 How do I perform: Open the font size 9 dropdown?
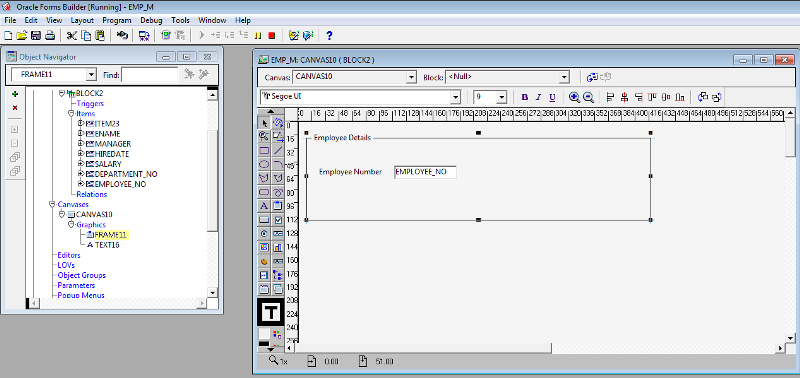[501, 97]
